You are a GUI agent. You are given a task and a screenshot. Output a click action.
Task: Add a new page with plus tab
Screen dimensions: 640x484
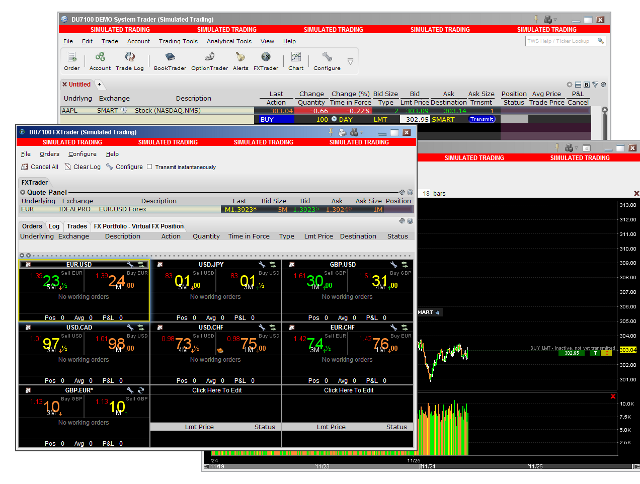tap(99, 84)
